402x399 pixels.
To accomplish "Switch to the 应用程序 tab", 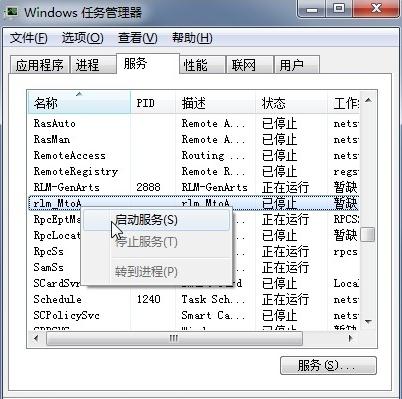I will [x=39, y=65].
